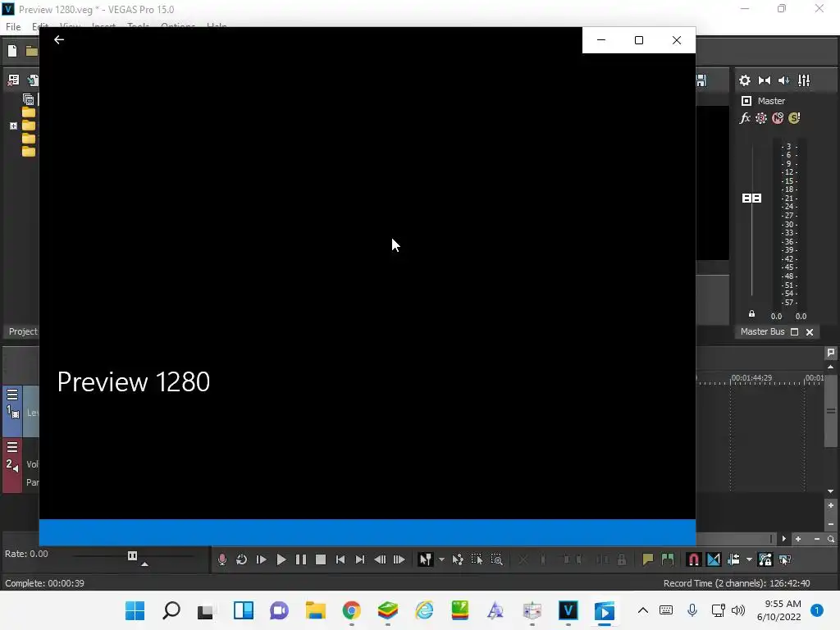Click Master automation settings icon
Viewport: 840px width, 630px height.
[x=761, y=118]
